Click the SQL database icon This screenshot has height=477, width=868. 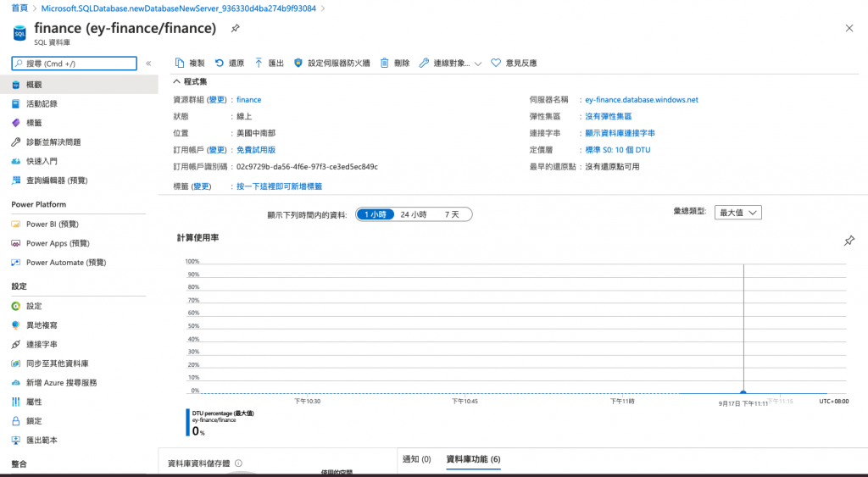click(x=20, y=33)
